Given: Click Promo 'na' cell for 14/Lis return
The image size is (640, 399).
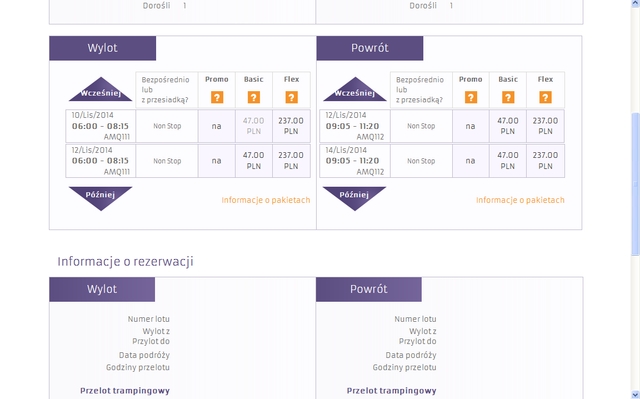Looking at the screenshot, I should pos(471,161).
